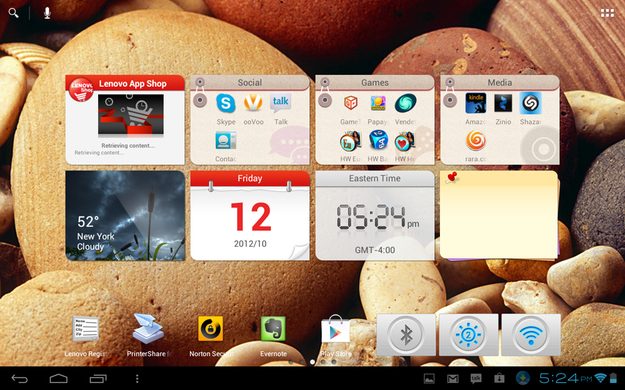This screenshot has height=390, width=625.
Task: Open recent apps view
Action: [x=98, y=378]
